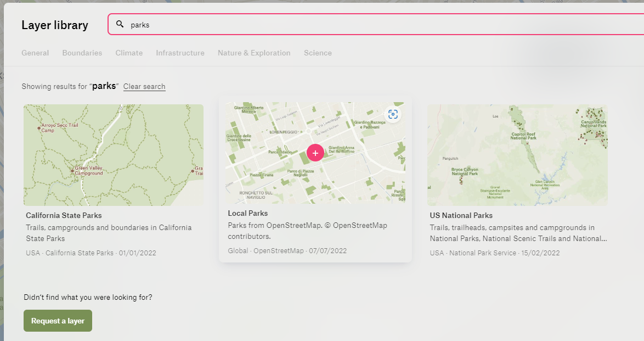The width and height of the screenshot is (644, 341).
Task: Preview Local Parks using the focus icon
Action: point(393,114)
